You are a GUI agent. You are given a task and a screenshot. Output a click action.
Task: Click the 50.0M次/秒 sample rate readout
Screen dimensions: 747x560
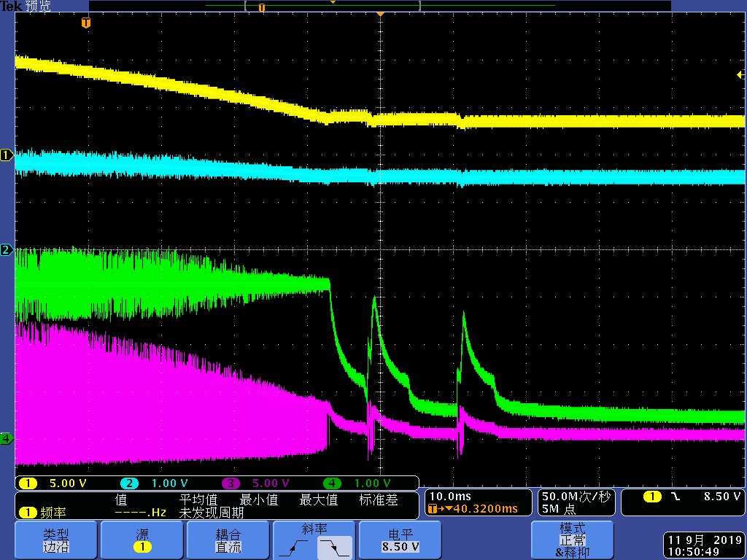coord(576,497)
